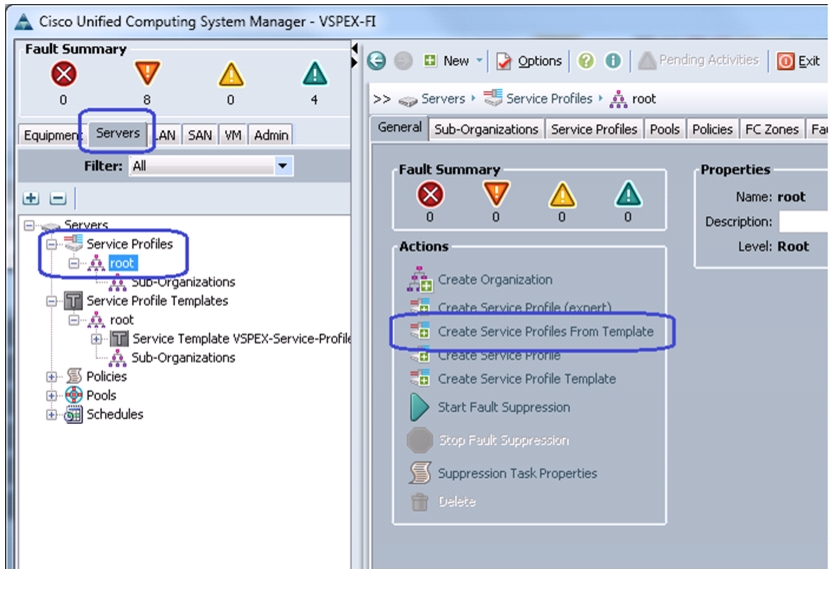
Task: Click warning fault icon in General tab
Action: tap(628, 194)
